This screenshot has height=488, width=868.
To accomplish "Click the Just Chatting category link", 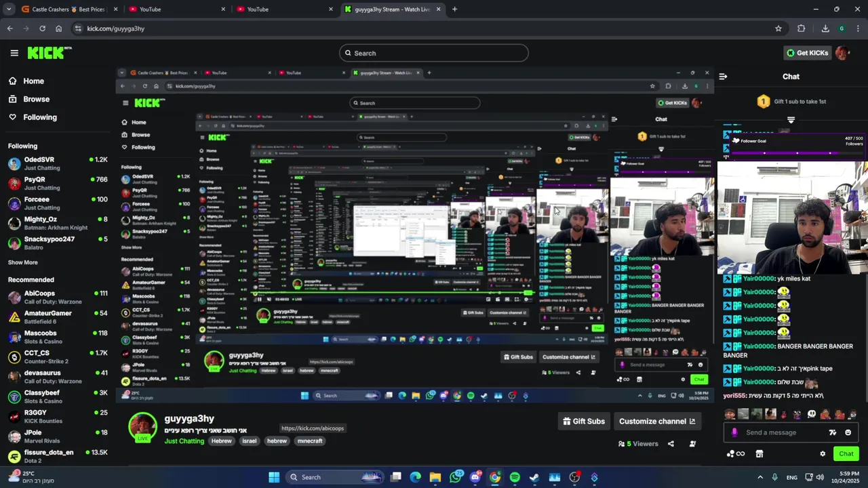I will click(x=184, y=441).
